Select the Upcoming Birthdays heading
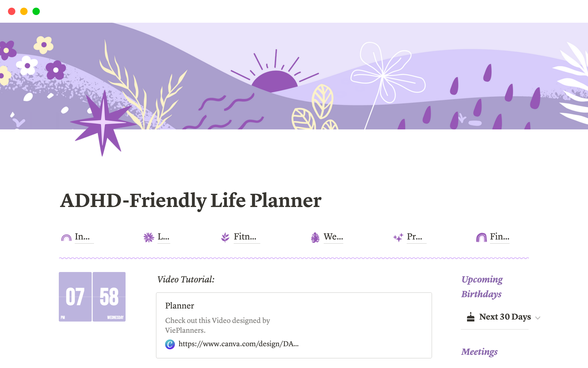Viewport: 588px width, 368px height. coord(481,287)
